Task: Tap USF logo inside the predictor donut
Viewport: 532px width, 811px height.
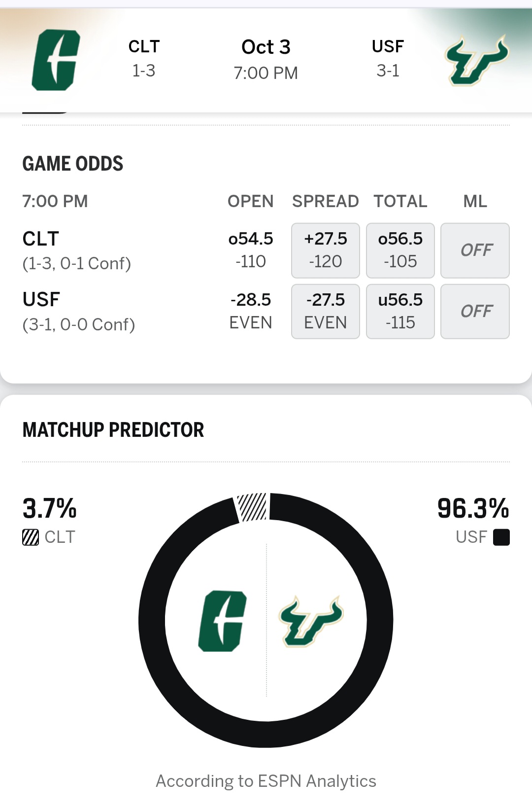Action: (311, 621)
